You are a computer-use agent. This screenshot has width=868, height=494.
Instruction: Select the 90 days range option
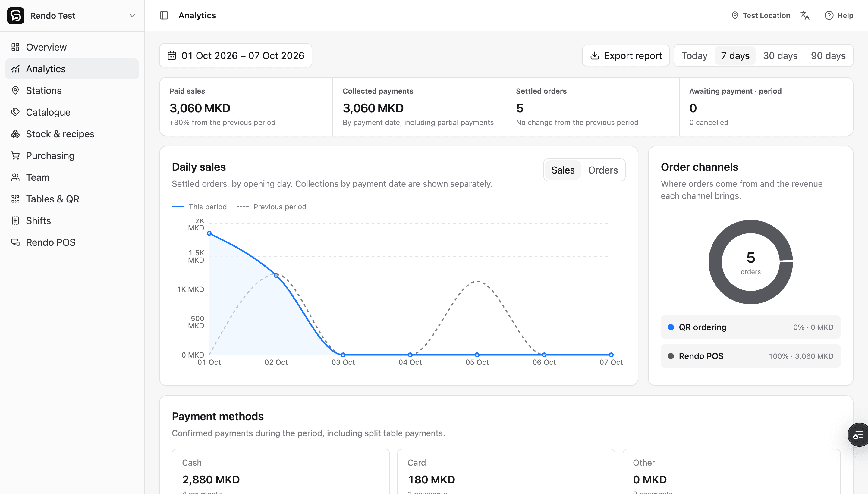[x=828, y=56]
